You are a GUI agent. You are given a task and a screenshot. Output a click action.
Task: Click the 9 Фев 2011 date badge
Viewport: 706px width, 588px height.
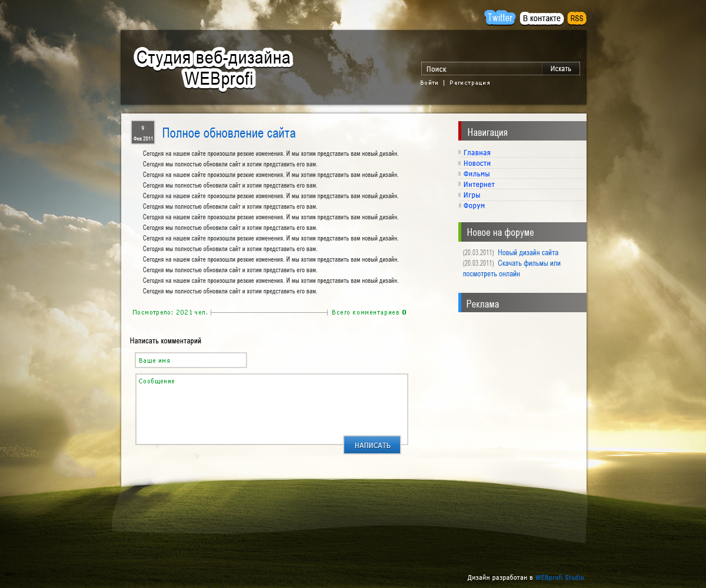click(143, 132)
